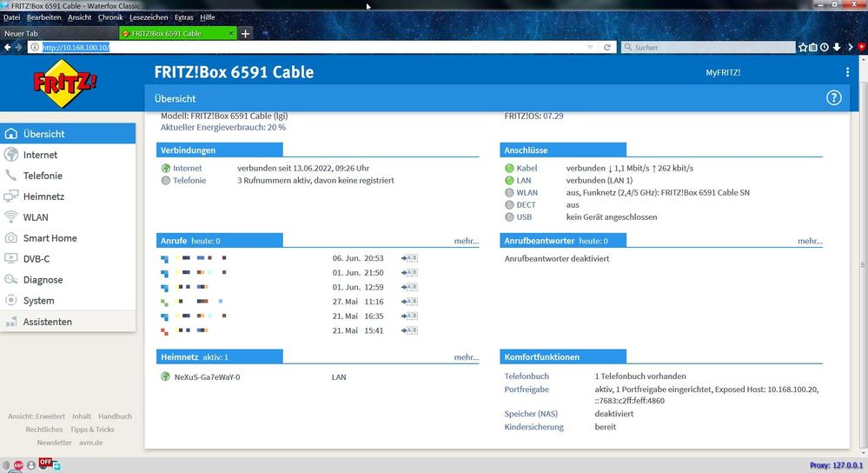Open the history clock icon
The image size is (868, 473).
825,48
